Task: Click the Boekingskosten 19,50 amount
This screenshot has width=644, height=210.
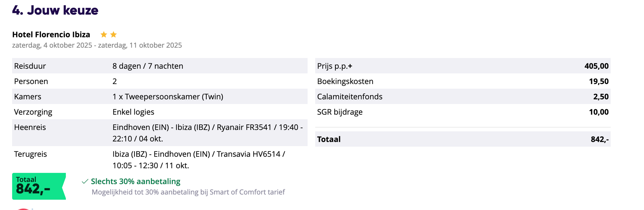Action: (599, 81)
